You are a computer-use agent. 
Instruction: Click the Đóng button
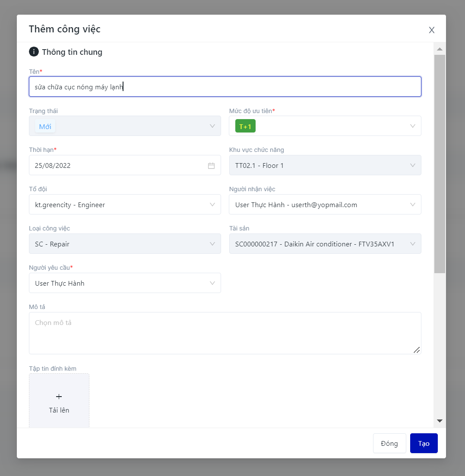click(x=389, y=443)
